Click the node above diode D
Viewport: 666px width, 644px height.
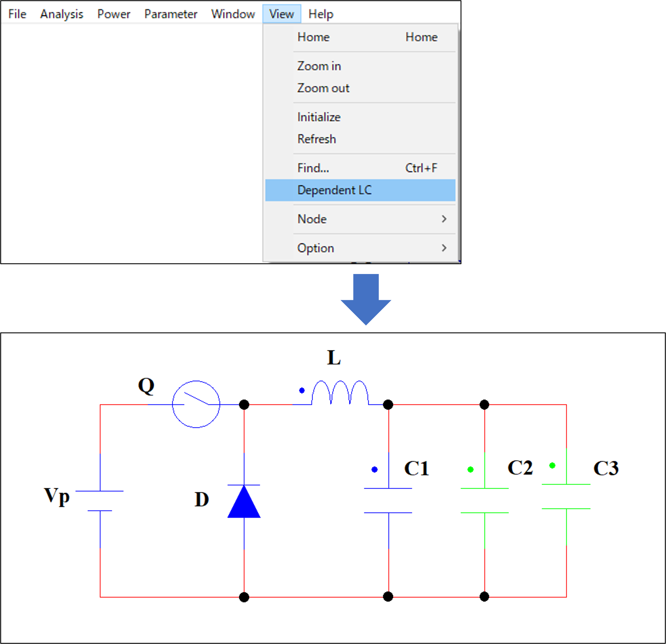pyautogui.click(x=244, y=405)
